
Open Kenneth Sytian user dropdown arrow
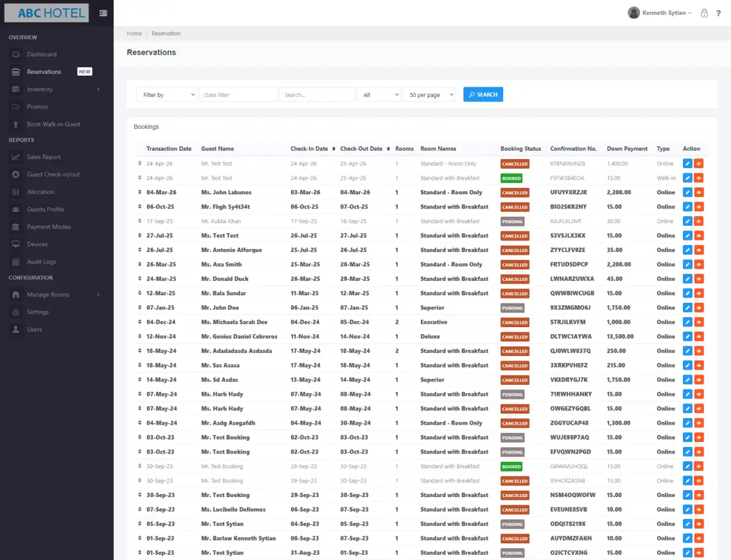pyautogui.click(x=690, y=13)
